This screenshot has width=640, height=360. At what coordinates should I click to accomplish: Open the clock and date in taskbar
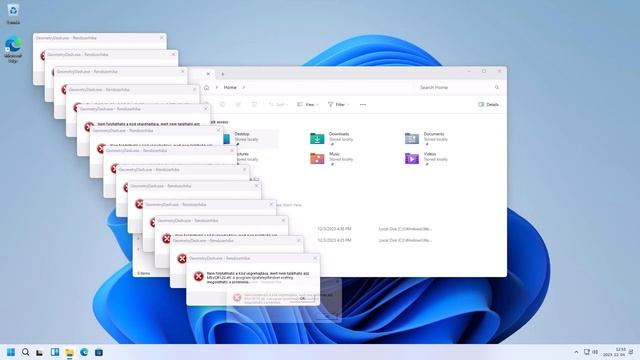(x=614, y=352)
